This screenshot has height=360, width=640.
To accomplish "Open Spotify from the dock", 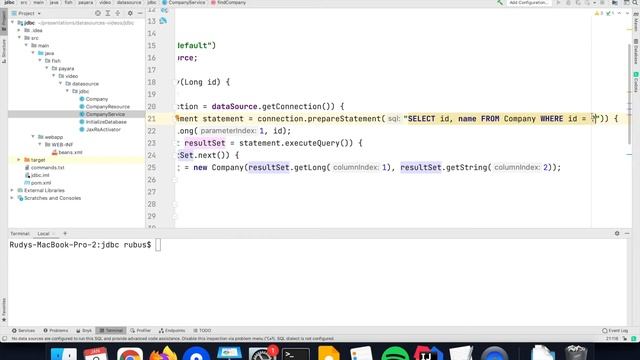I will (x=395, y=354).
